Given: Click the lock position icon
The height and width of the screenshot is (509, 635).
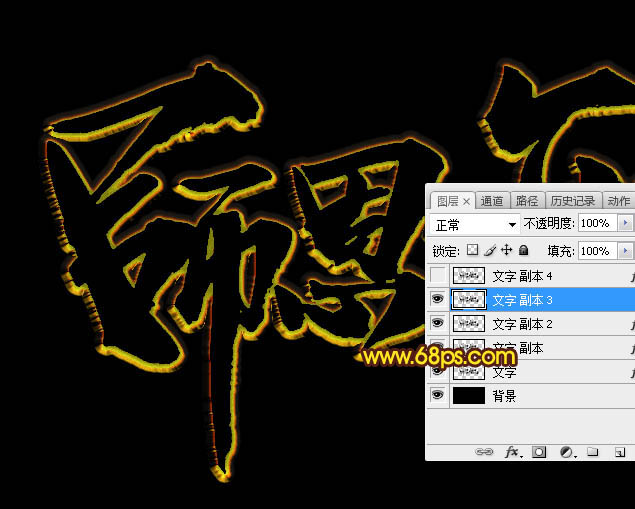Looking at the screenshot, I should point(507,250).
